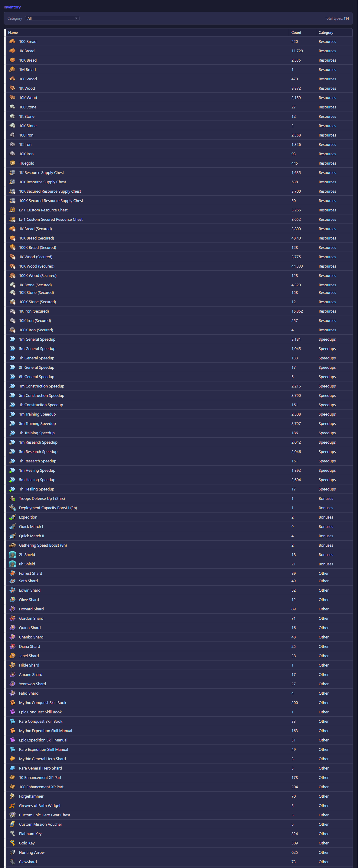
Task: Click the Total types: 114 label
Action: (337, 18)
